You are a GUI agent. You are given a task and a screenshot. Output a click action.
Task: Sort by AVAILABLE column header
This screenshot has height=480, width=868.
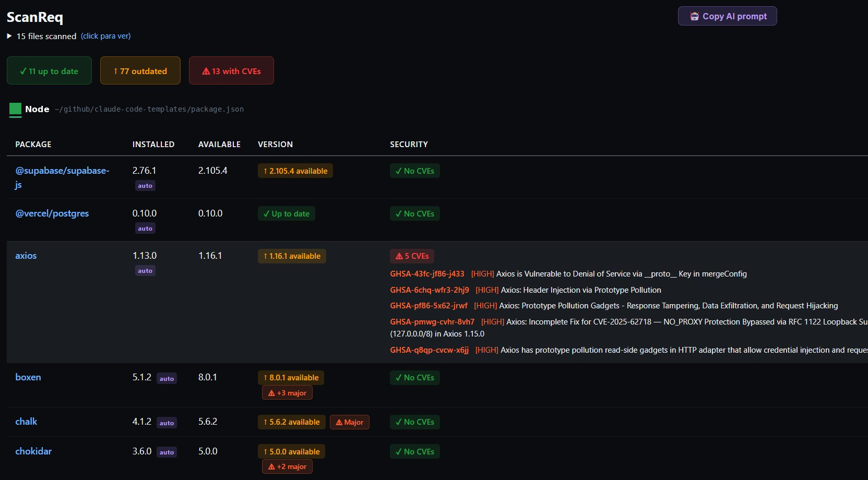tap(219, 145)
